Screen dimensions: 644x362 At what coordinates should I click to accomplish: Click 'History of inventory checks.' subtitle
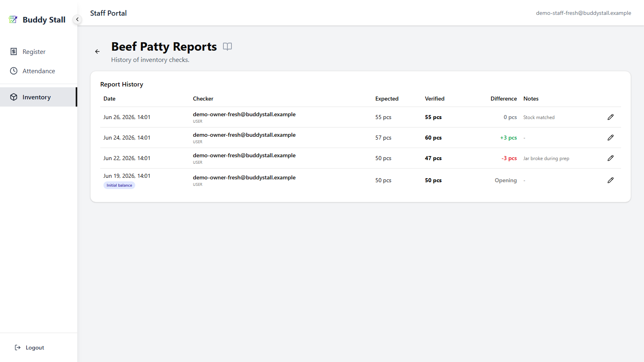pos(150,60)
